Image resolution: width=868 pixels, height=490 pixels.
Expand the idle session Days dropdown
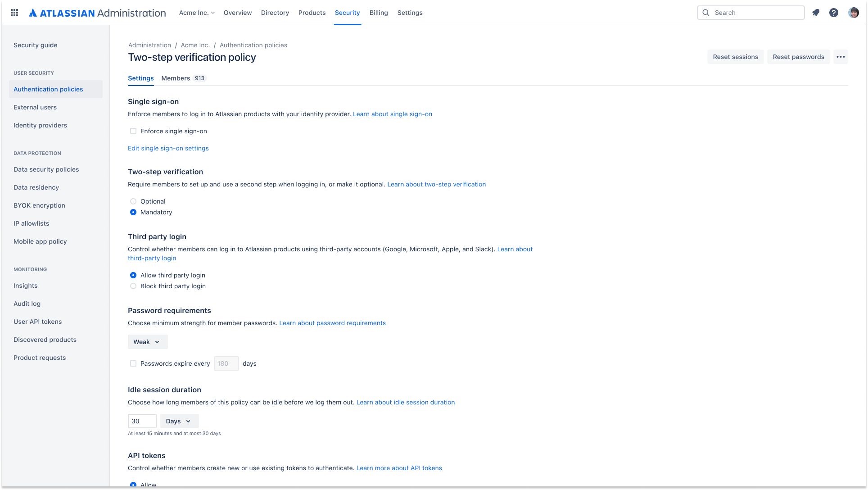179,421
